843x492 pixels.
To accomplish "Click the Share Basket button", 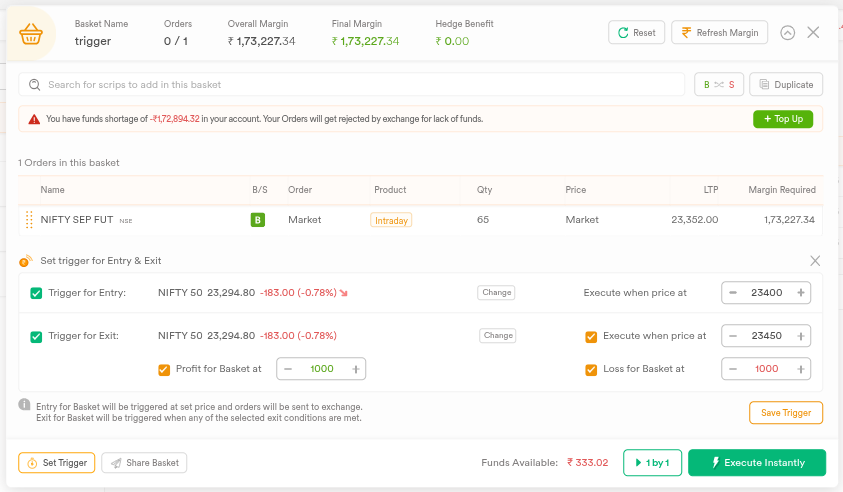I will click(144, 463).
